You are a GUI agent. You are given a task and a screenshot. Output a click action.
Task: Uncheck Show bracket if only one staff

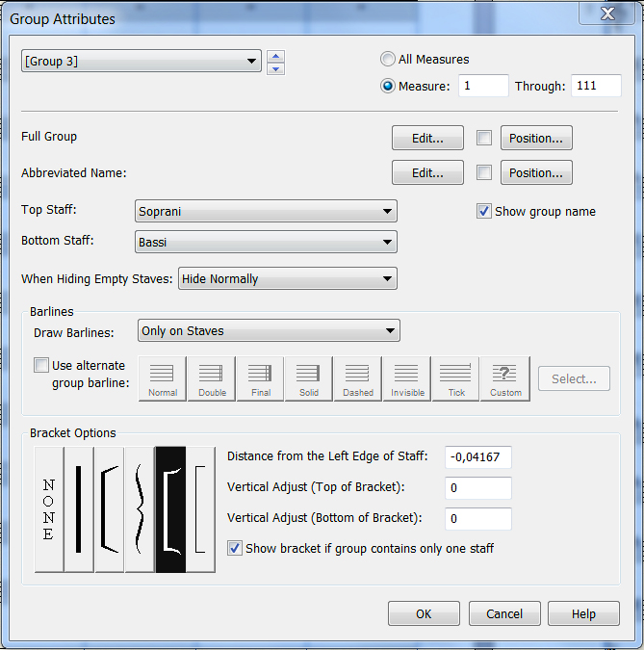pyautogui.click(x=235, y=548)
